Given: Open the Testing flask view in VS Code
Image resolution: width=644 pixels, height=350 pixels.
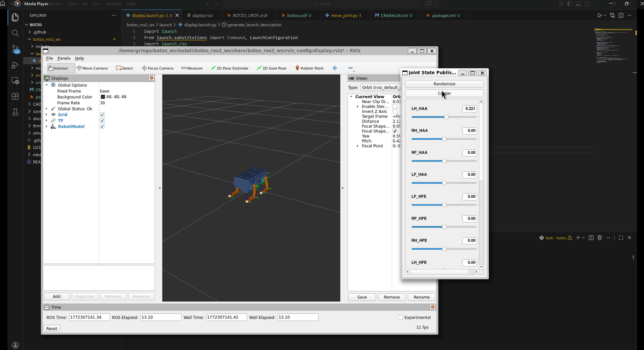Looking at the screenshot, I should (15, 112).
